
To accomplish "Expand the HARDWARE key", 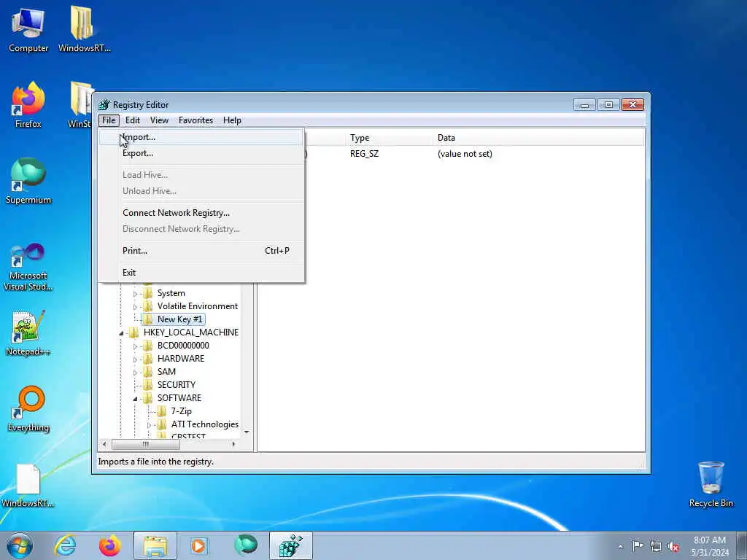I will (x=135, y=359).
